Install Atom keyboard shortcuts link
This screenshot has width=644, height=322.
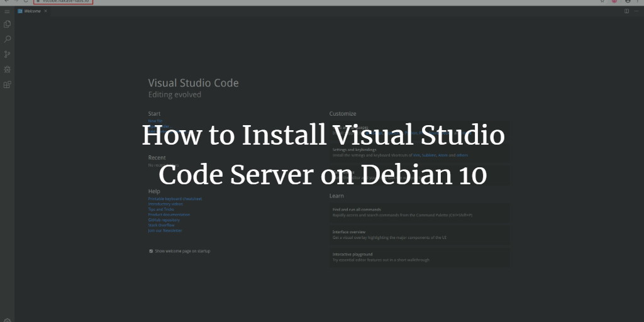click(x=443, y=156)
